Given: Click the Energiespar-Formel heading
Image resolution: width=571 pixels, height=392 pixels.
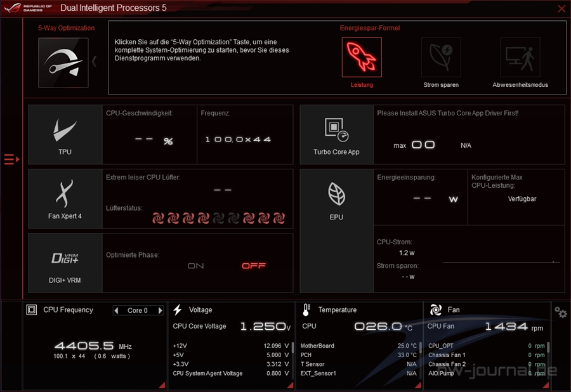Looking at the screenshot, I should tap(370, 28).
